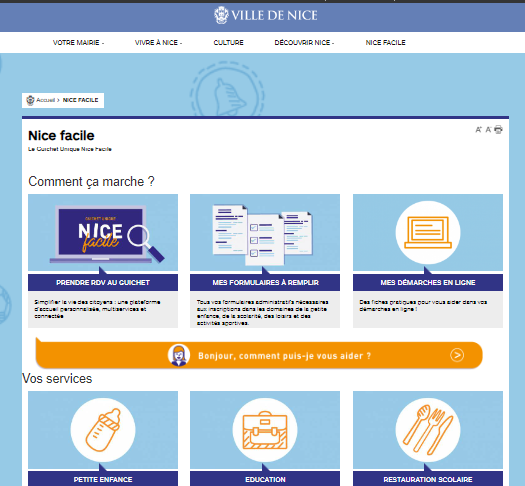Screen dimensions: 525x486
Task: Expand the Découvrir Nice menu
Action: tap(304, 43)
